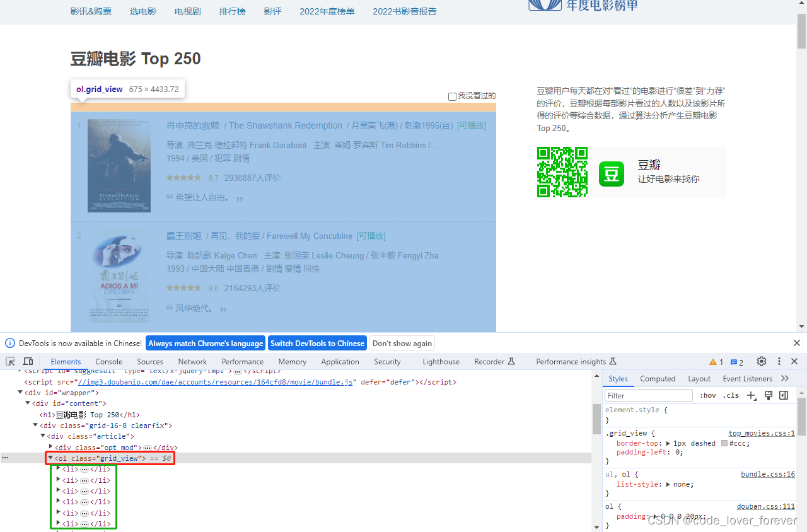
Task: Click Always match Chrome's language button
Action: pos(206,343)
